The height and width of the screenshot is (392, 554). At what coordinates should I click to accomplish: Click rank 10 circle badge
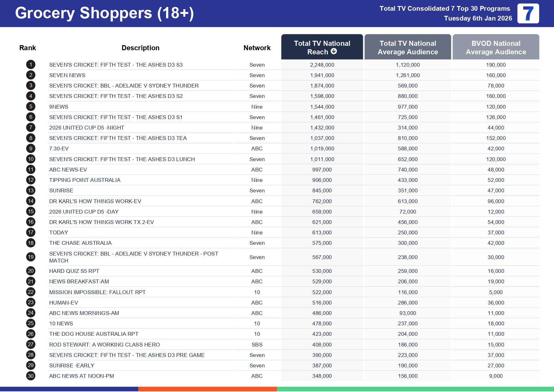tap(31, 159)
